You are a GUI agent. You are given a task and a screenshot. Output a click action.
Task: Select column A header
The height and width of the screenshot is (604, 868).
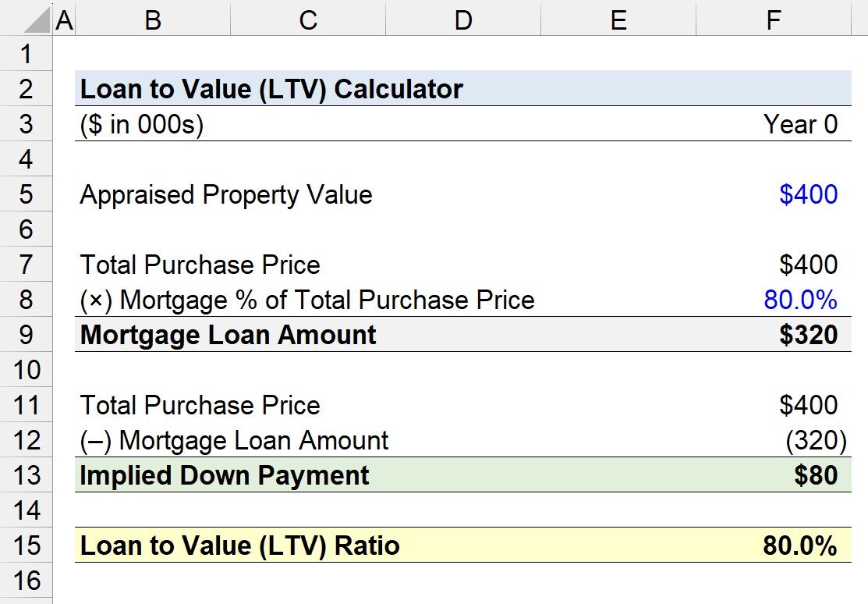[64, 20]
